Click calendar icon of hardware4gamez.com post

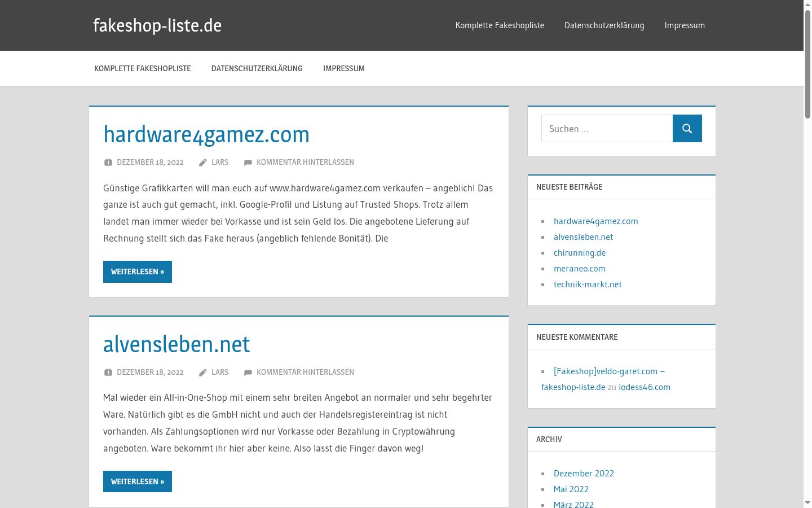(108, 163)
